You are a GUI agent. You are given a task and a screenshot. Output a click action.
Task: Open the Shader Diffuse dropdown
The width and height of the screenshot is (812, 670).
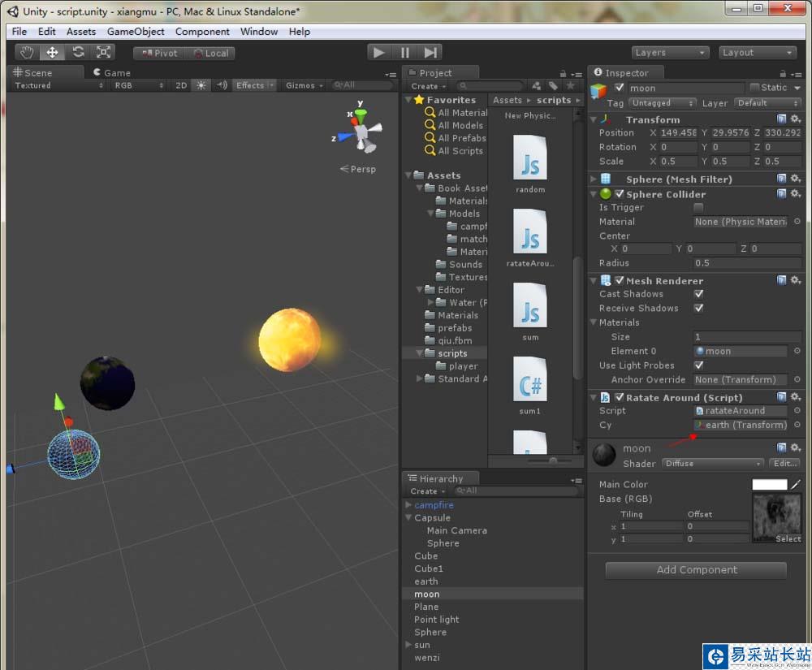(712, 464)
